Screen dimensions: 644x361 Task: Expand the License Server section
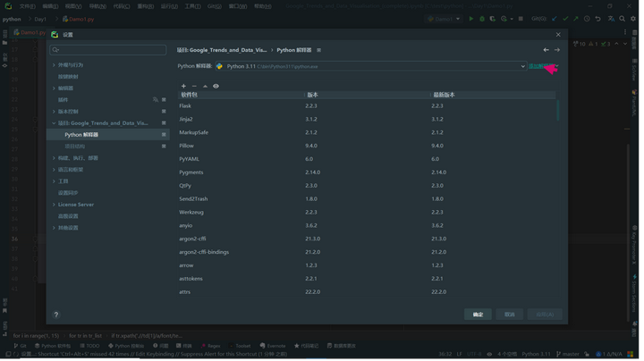pos(54,205)
